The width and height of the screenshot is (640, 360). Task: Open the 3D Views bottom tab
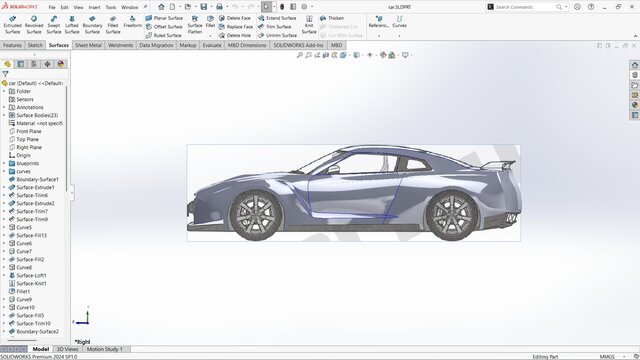tap(67, 349)
